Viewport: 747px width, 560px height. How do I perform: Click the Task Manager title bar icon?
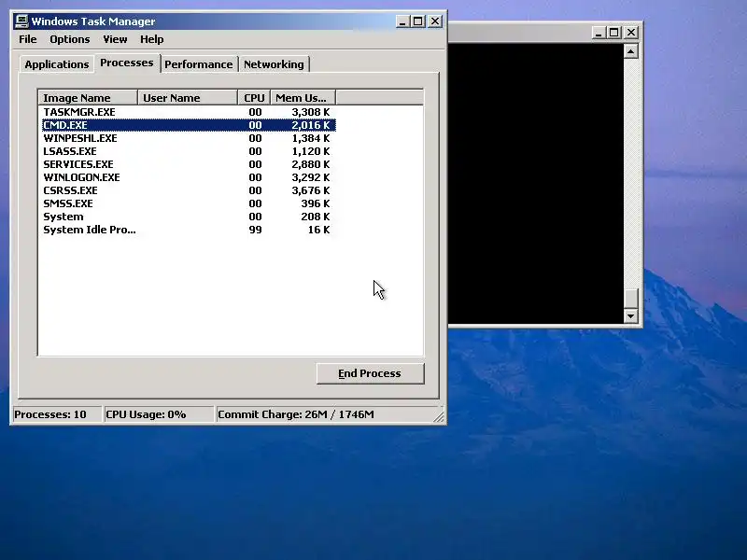click(21, 21)
